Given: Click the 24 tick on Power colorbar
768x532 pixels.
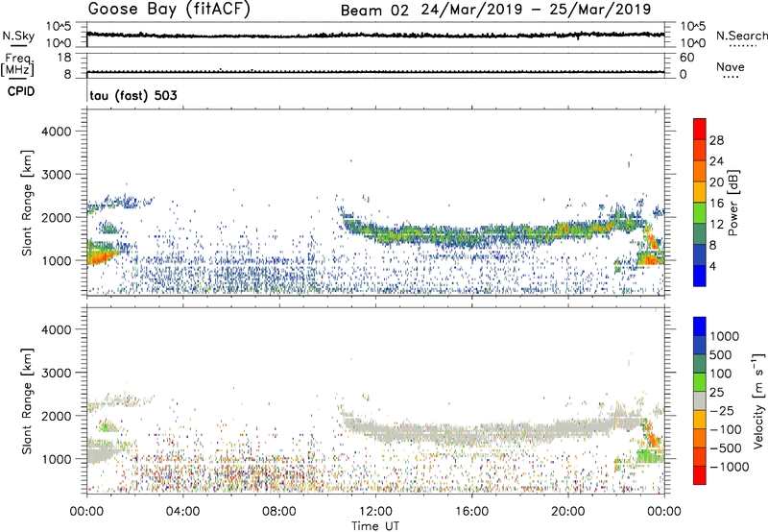Looking at the screenshot, I should [716, 161].
